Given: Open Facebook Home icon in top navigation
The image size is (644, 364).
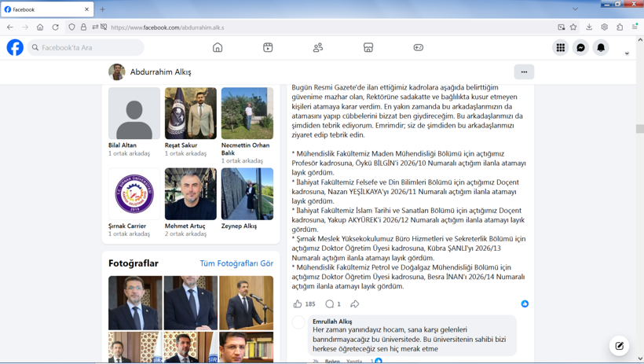Looking at the screenshot, I should pos(218,48).
